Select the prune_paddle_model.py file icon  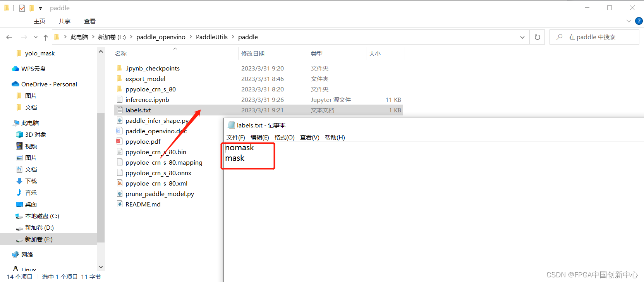pos(120,194)
